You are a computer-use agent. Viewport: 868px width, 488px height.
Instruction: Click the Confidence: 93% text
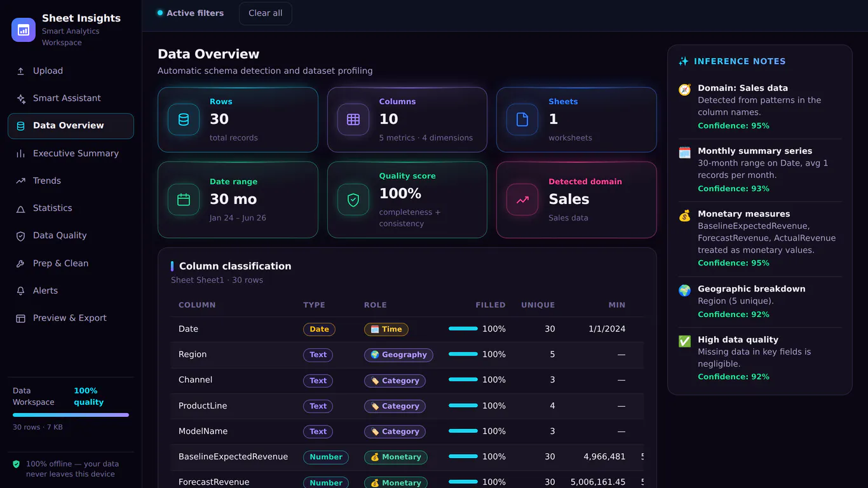733,189
